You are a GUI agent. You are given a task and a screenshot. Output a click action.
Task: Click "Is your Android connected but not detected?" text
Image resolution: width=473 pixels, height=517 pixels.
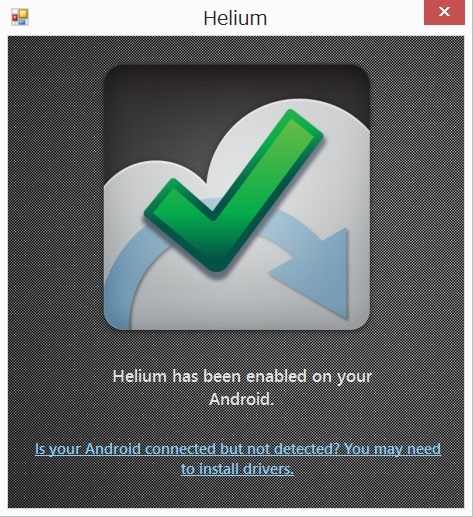click(187, 449)
